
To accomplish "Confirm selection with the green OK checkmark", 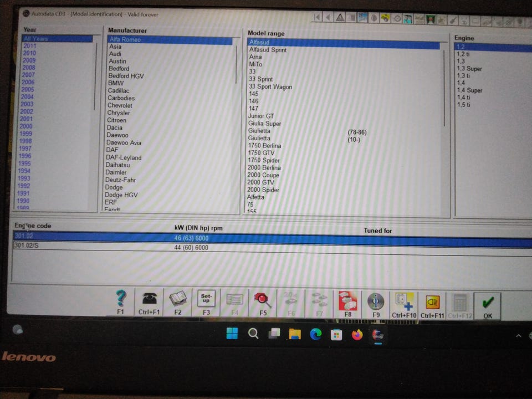I will [488, 306].
